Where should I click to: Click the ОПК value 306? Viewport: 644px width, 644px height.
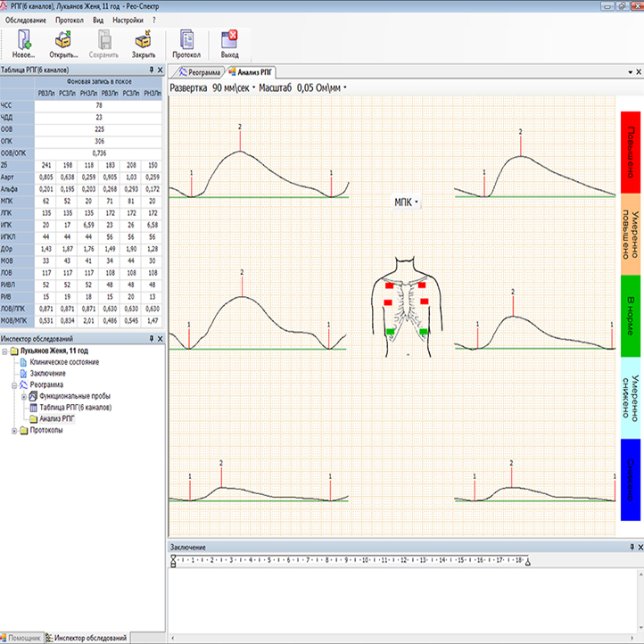(99, 141)
